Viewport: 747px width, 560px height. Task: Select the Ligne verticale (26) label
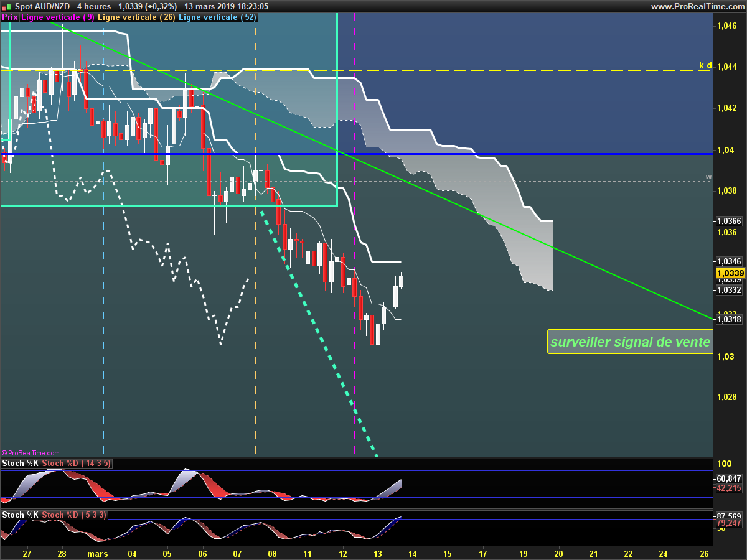(136, 17)
